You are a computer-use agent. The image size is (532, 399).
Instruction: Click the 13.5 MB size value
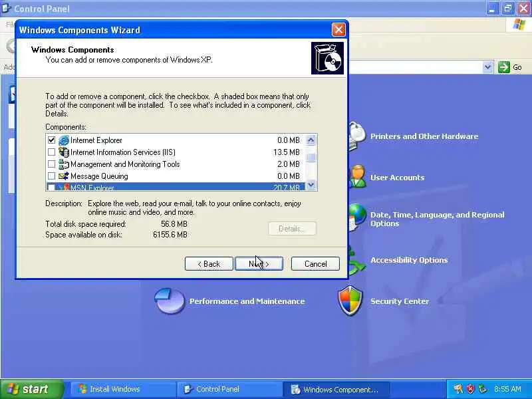coord(287,152)
